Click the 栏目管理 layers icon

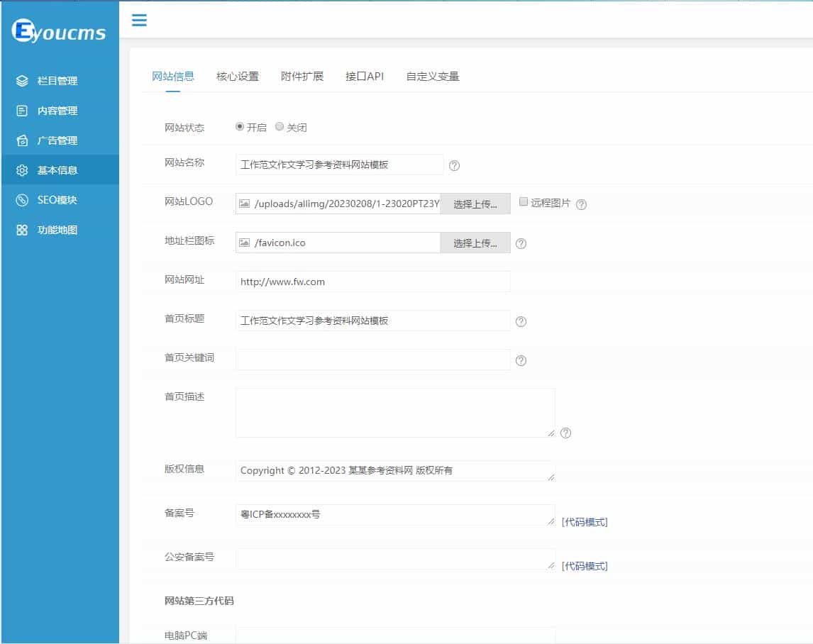click(22, 81)
